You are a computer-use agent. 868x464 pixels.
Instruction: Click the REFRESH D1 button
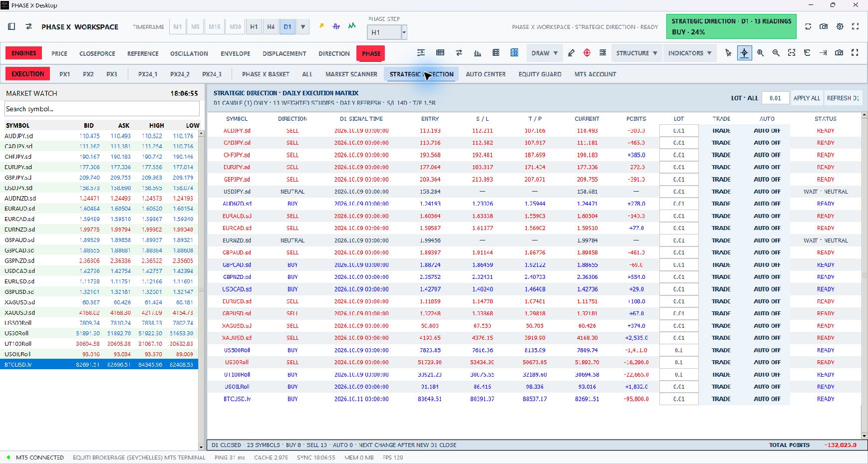843,98
